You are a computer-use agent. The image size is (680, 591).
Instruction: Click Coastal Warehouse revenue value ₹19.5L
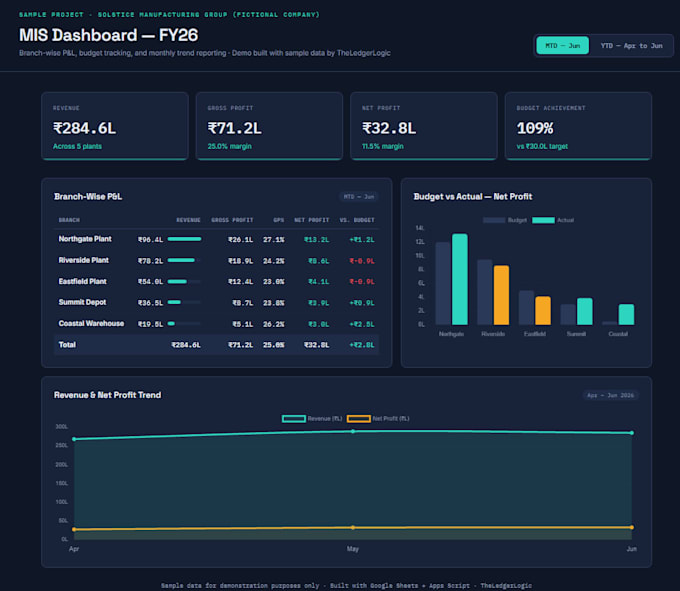150,324
